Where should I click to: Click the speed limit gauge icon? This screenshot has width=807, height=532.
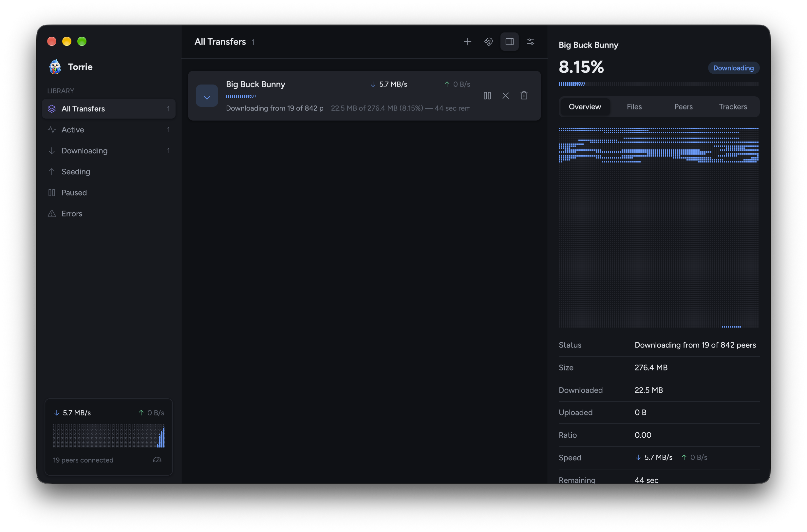pos(157,460)
